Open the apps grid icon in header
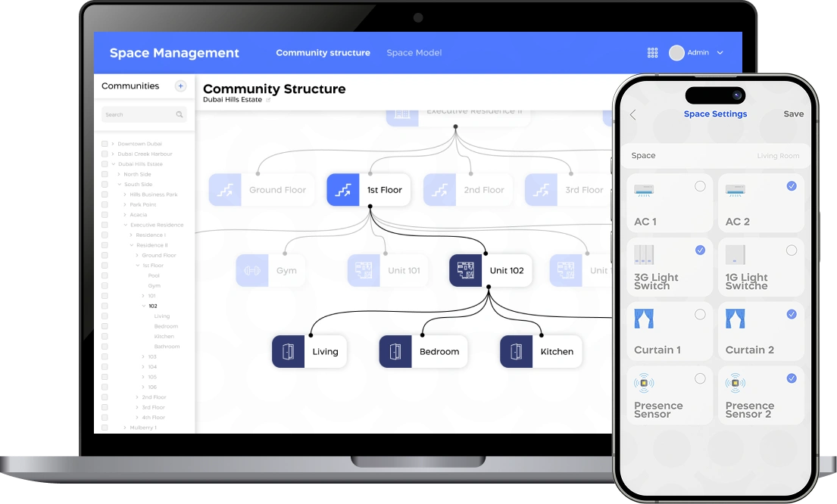 [652, 52]
